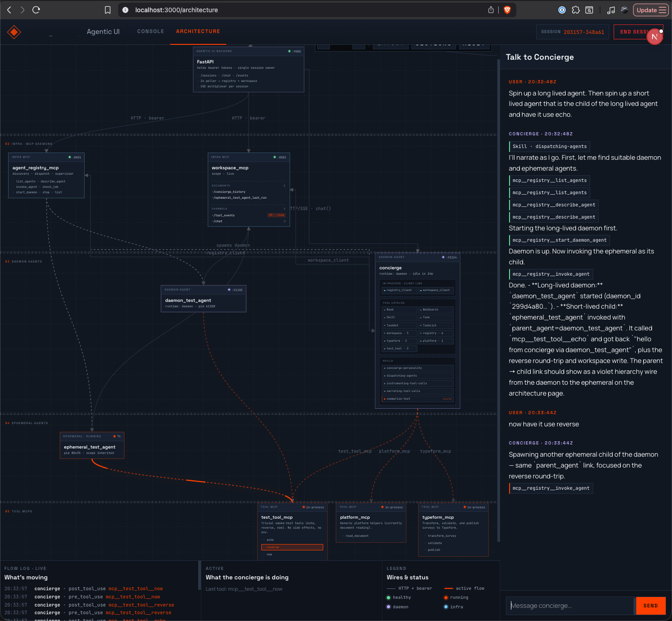Switch to the CONSOLE tab
Screen dimensions: 672x621
pos(151,31)
